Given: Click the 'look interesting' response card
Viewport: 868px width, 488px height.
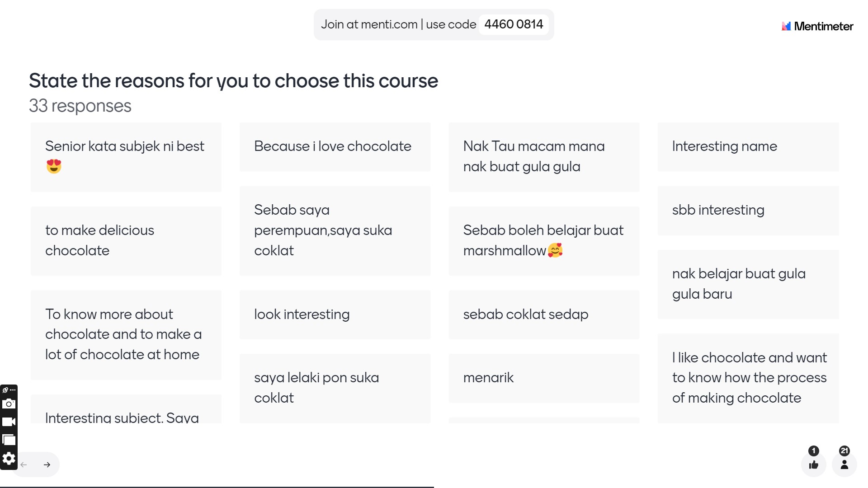Looking at the screenshot, I should (x=335, y=314).
